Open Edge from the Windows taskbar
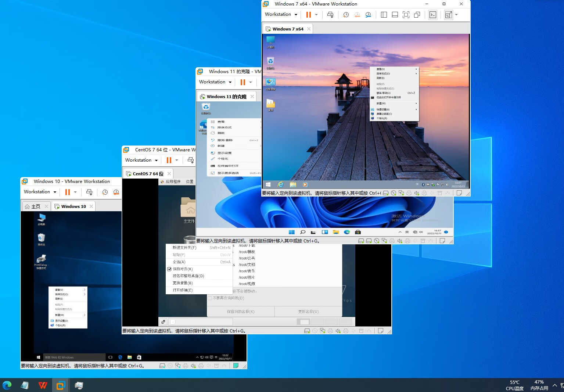The width and height of the screenshot is (564, 392). (x=7, y=385)
